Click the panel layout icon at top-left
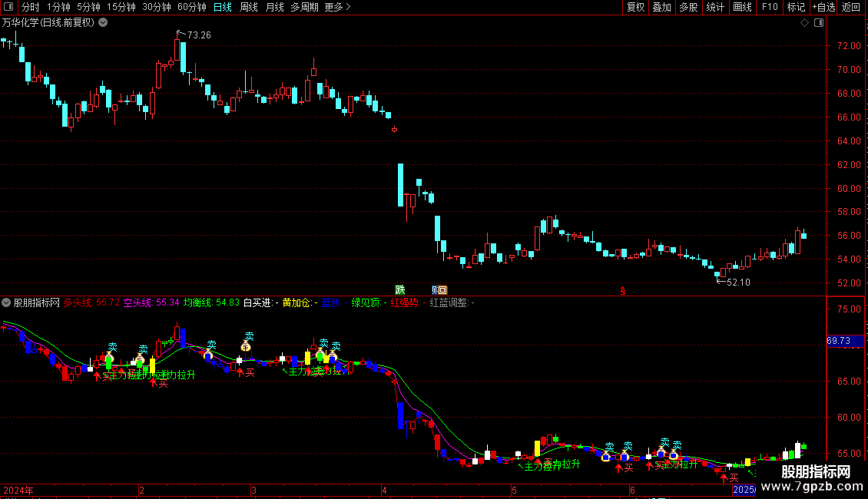The width and height of the screenshot is (868, 499). (8, 7)
